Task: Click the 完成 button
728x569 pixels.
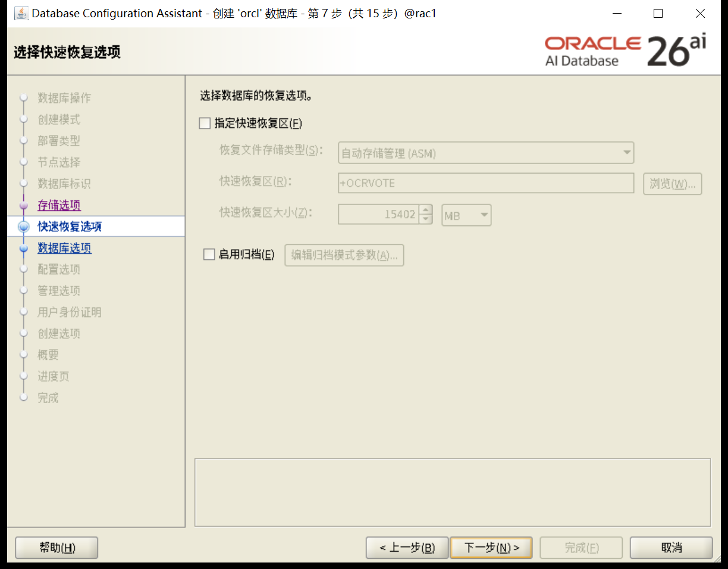Action: click(581, 548)
